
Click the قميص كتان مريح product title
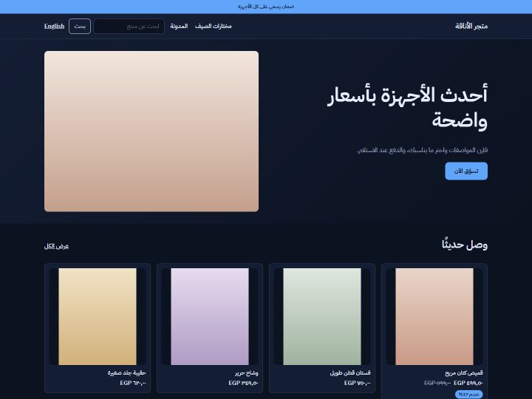464,373
